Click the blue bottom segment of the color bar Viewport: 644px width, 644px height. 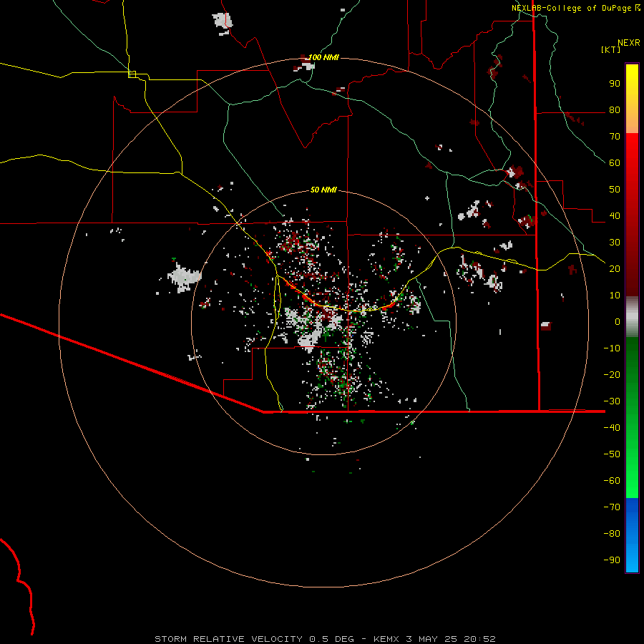coord(632,535)
